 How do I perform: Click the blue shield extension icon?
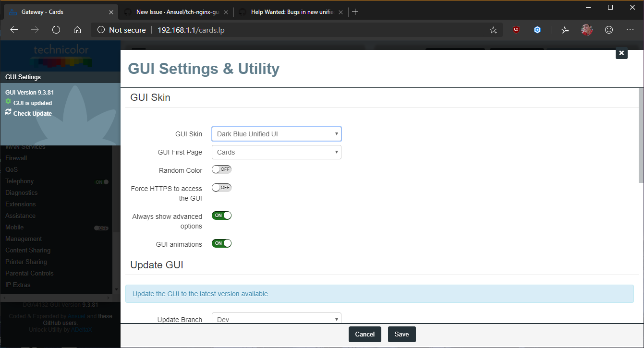(x=537, y=29)
